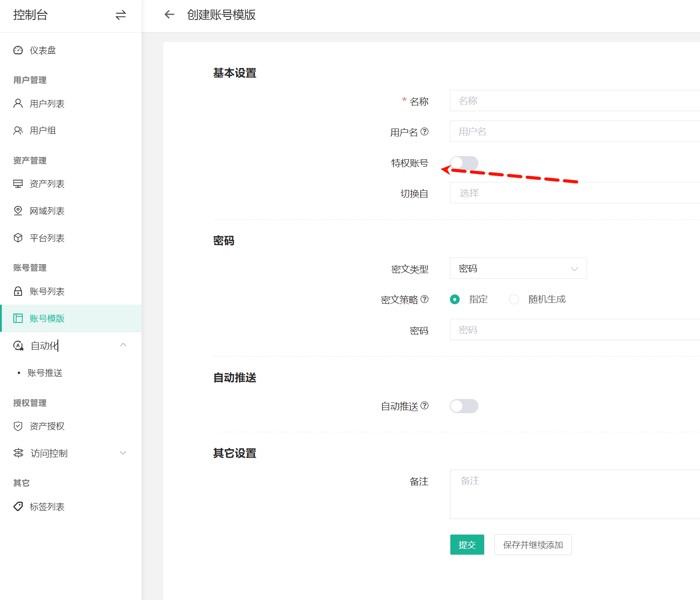The image size is (700, 600).
Task: Expand the 访问控制 sidebar menu
Action: point(123,453)
